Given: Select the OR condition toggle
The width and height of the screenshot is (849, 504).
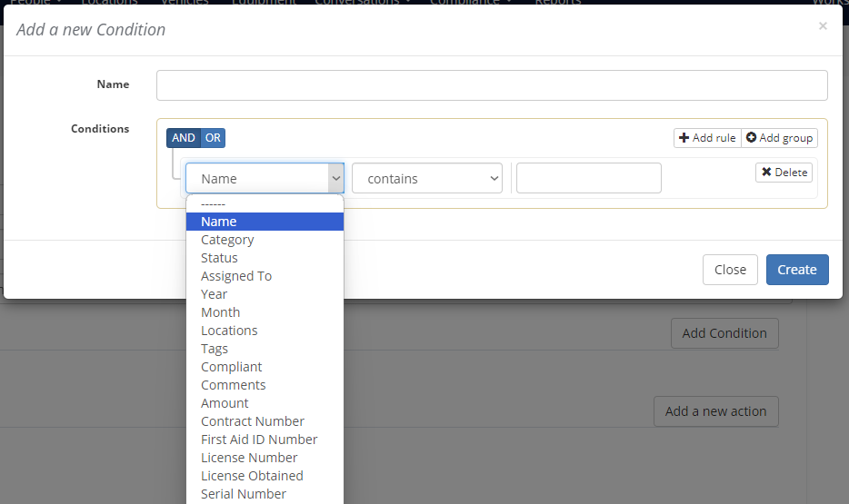Looking at the screenshot, I should click(213, 138).
